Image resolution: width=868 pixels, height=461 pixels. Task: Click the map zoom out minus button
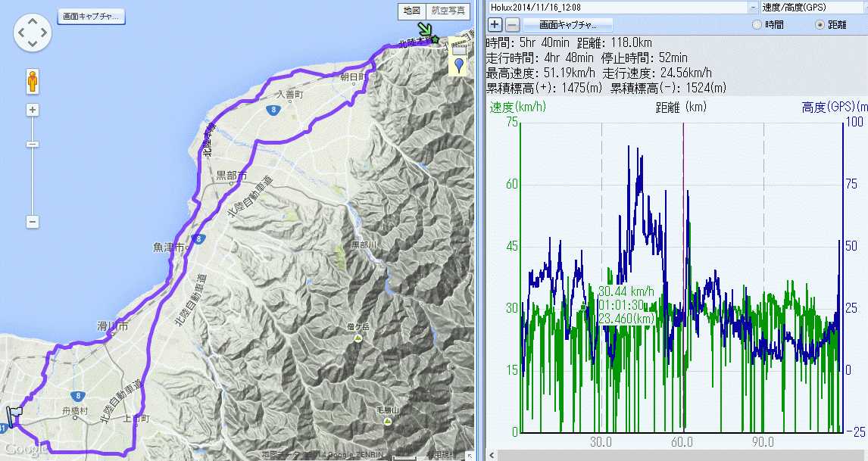point(33,222)
